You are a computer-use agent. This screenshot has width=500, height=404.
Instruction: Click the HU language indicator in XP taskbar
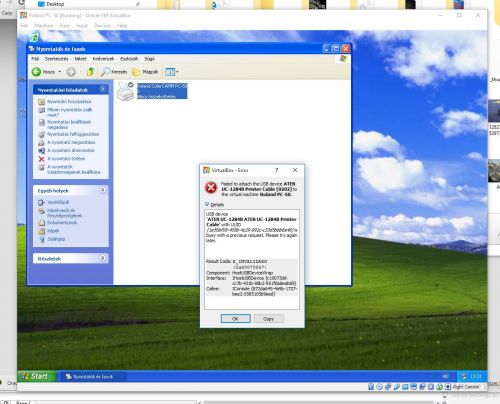point(445,376)
